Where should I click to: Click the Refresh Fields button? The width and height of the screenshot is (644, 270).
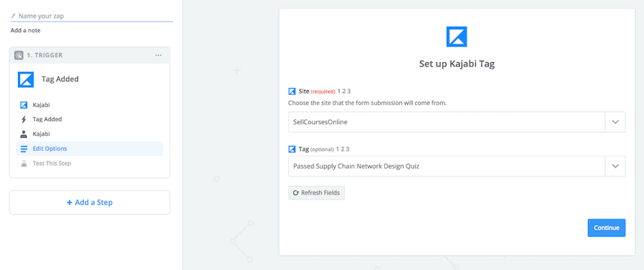pos(317,193)
